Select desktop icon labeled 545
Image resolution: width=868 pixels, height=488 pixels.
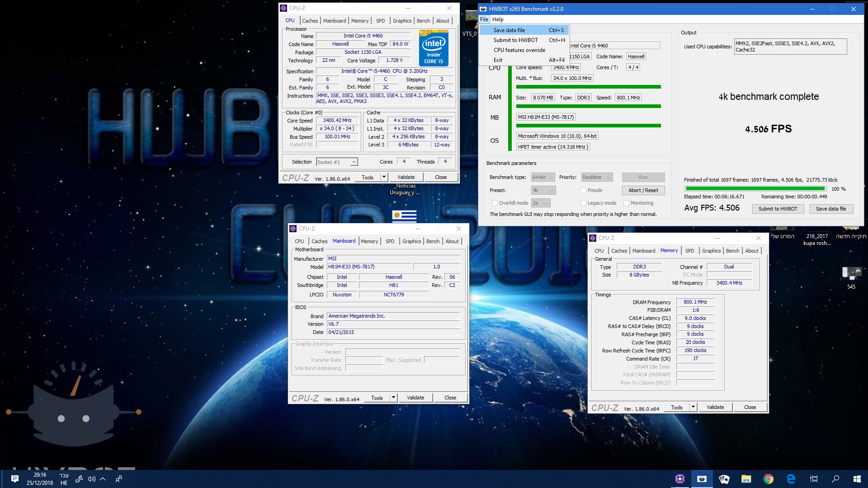pyautogui.click(x=851, y=277)
